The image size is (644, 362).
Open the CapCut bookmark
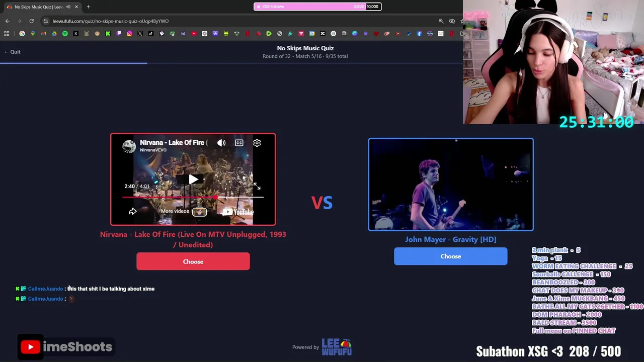[x=323, y=34]
